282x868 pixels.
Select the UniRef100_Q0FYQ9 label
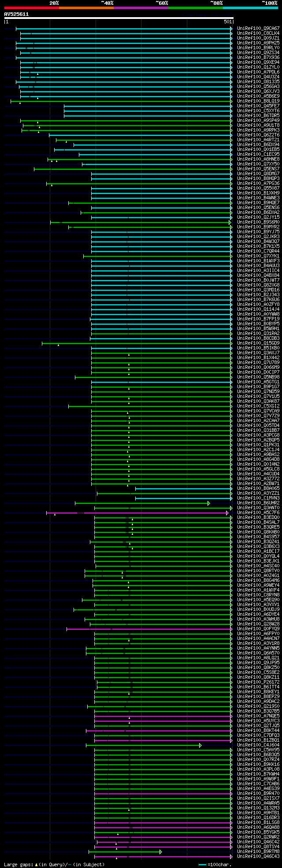coord(258,629)
